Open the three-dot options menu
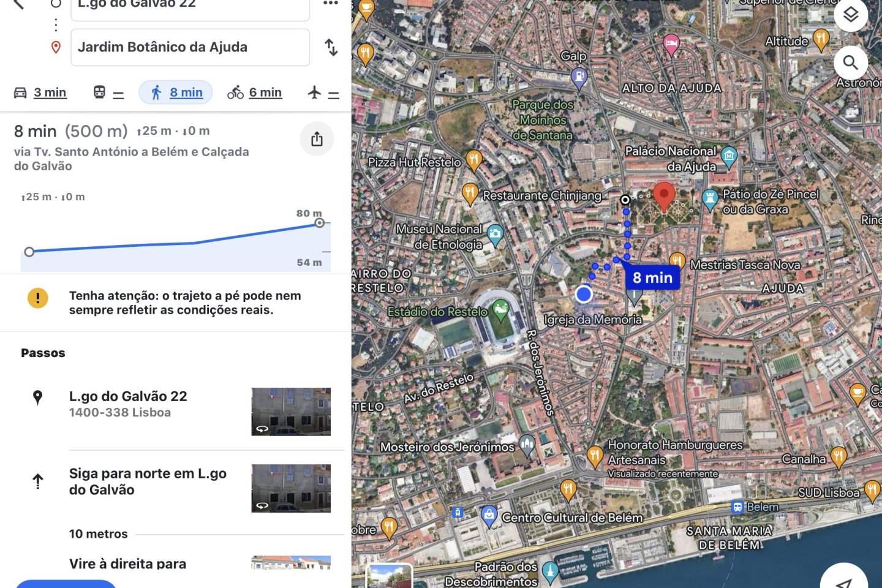 coord(331,3)
